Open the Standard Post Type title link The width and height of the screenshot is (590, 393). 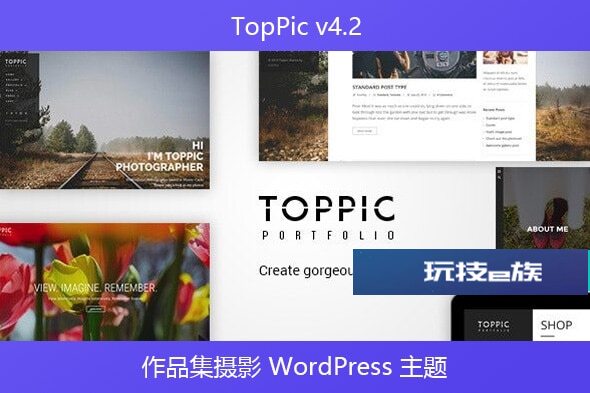coord(379,87)
